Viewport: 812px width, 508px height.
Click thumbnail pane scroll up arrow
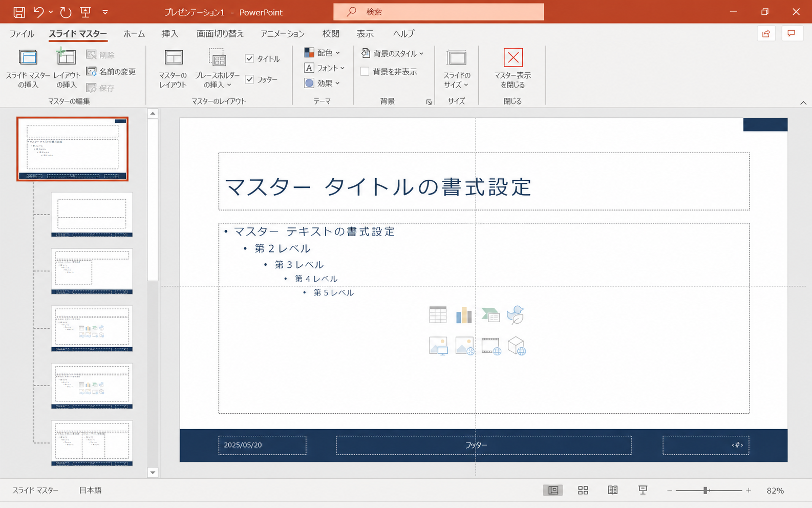tap(153, 114)
